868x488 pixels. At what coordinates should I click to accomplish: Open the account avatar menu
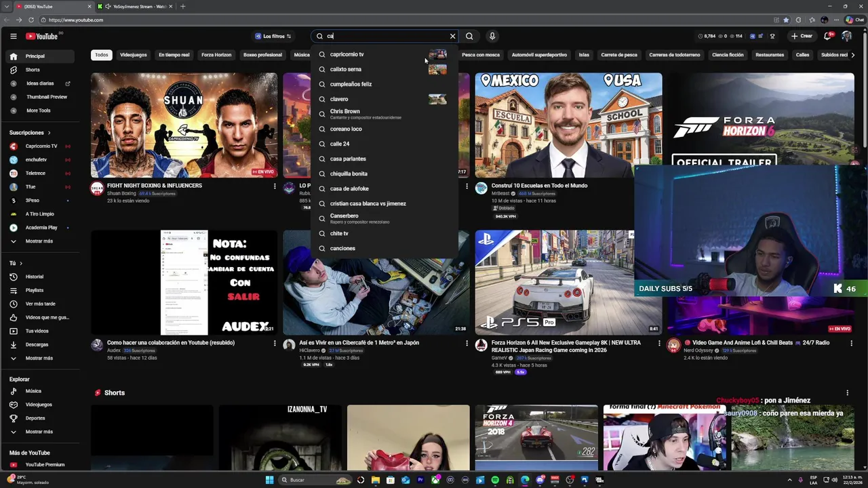click(846, 36)
